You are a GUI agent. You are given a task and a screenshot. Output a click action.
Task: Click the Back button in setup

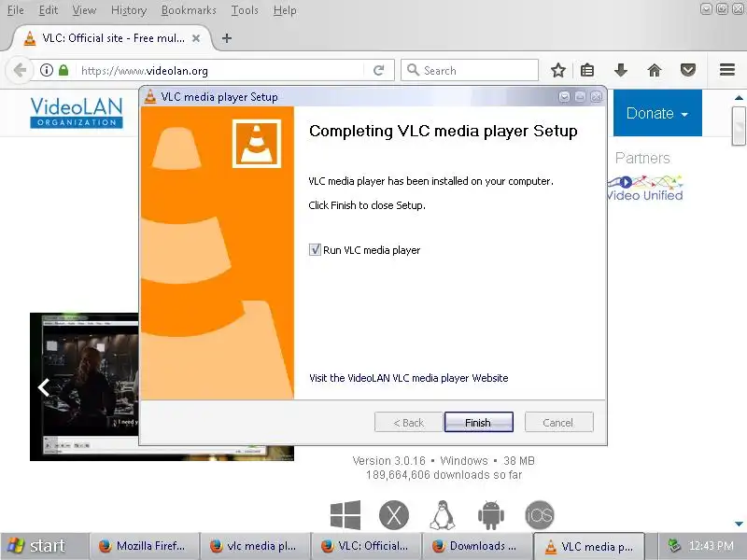[x=408, y=423]
